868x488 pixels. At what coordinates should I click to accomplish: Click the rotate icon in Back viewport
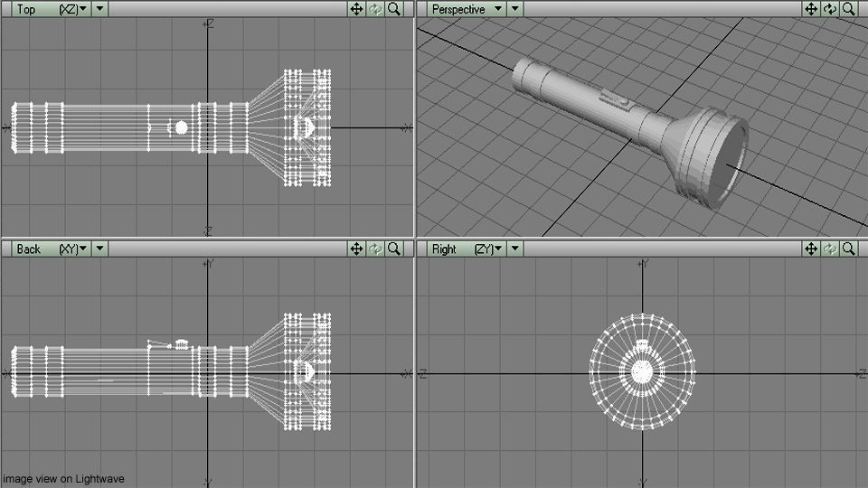(375, 249)
